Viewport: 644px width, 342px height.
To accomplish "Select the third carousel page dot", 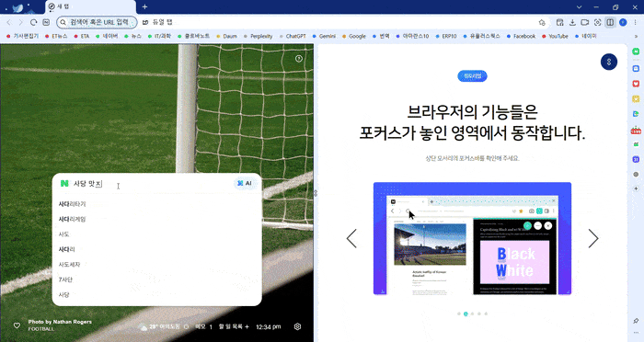I will coord(472,313).
